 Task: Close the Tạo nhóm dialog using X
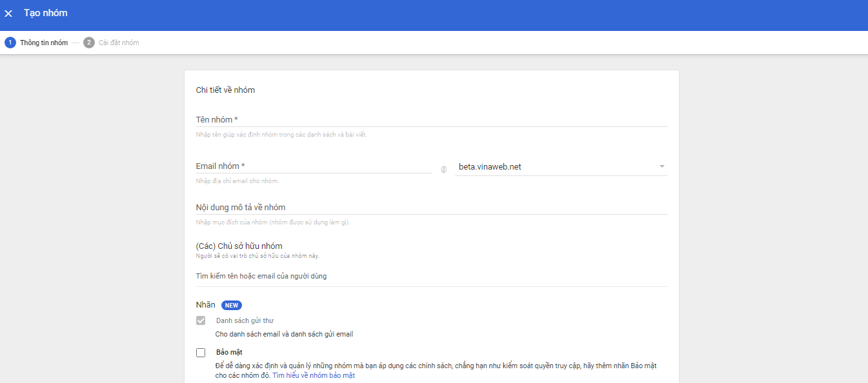(x=8, y=14)
